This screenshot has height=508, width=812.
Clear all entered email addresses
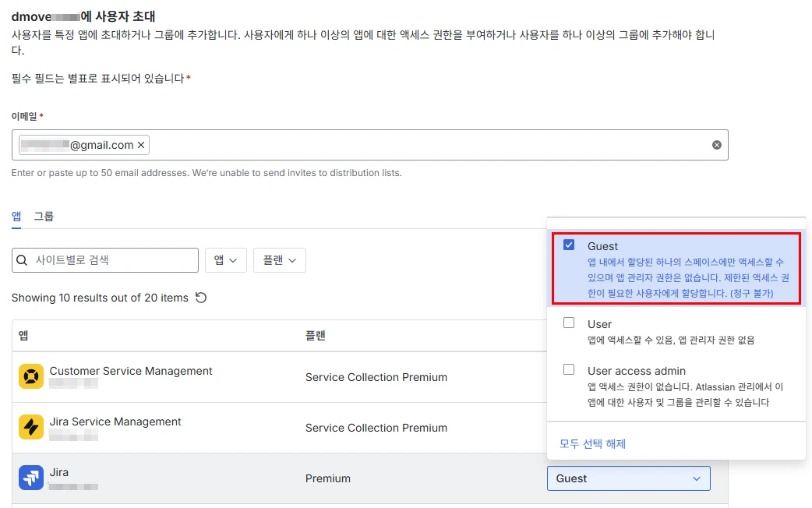point(717,145)
